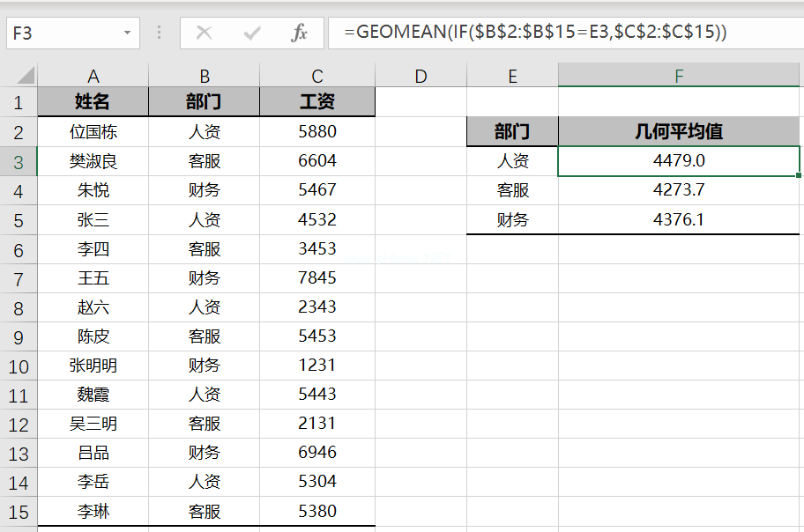This screenshot has height=532, width=804.
Task: Open the Insert Function fx dialog
Action: click(x=300, y=33)
